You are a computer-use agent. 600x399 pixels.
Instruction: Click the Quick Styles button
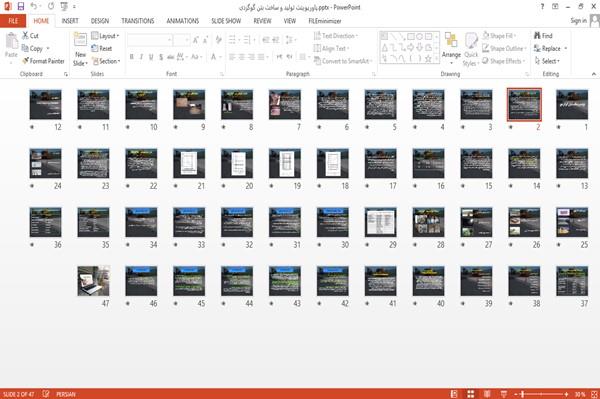(471, 50)
